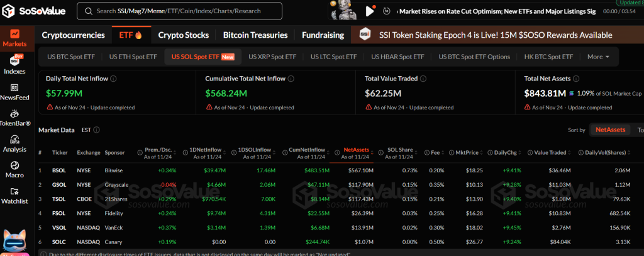This screenshot has height=256, width=644.
Task: Go to Analysis in the sidebar
Action: (x=14, y=143)
